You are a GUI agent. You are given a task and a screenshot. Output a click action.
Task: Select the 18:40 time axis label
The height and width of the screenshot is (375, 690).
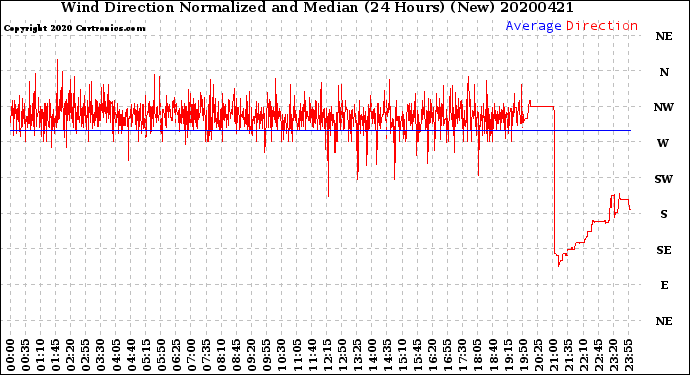click(493, 355)
